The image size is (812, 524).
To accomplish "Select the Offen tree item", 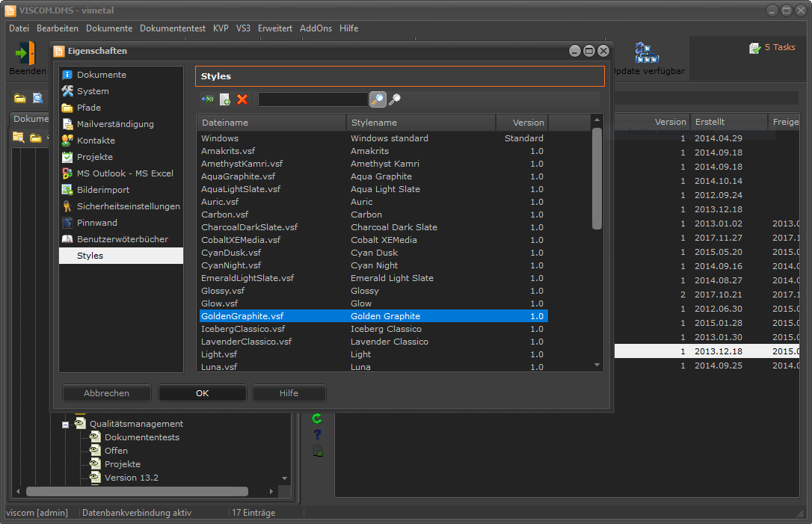I will click(115, 451).
